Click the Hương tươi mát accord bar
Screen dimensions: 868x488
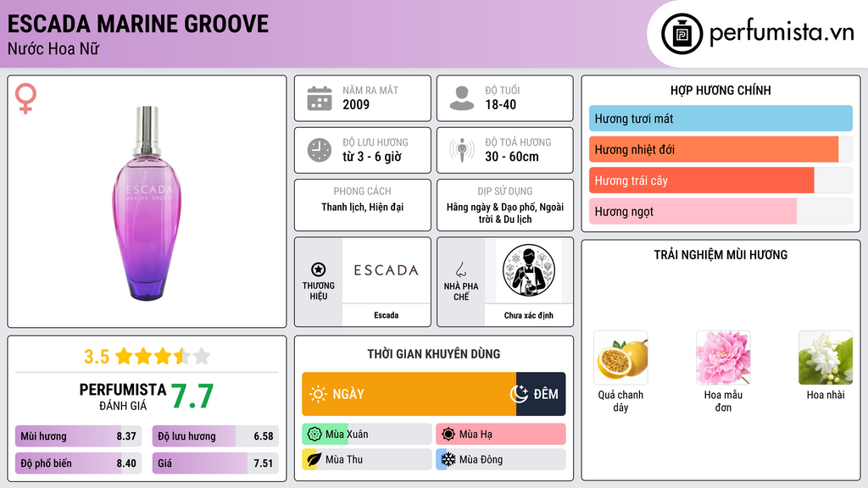pyautogui.click(x=721, y=119)
